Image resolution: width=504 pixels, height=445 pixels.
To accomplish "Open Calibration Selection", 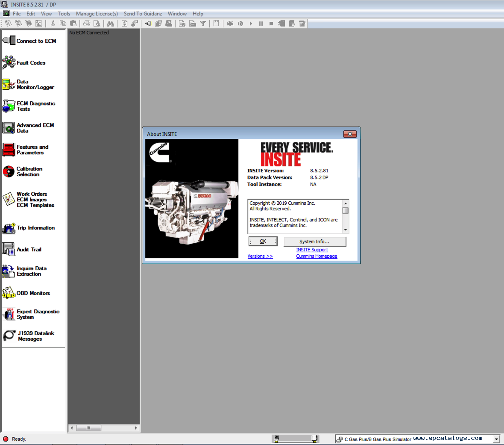I will [23, 171].
